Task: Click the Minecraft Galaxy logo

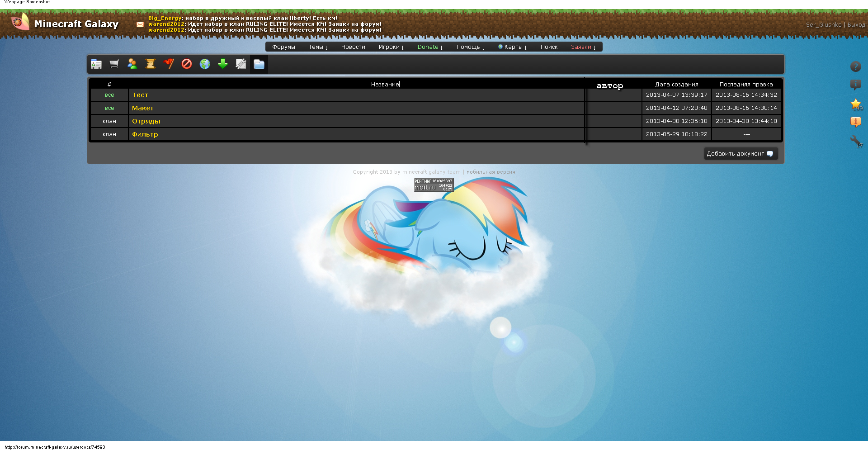Action: (x=65, y=23)
